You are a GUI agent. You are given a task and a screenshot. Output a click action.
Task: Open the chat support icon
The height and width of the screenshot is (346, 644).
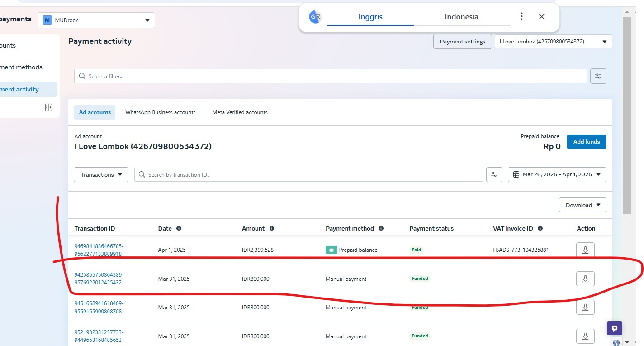tap(614, 328)
